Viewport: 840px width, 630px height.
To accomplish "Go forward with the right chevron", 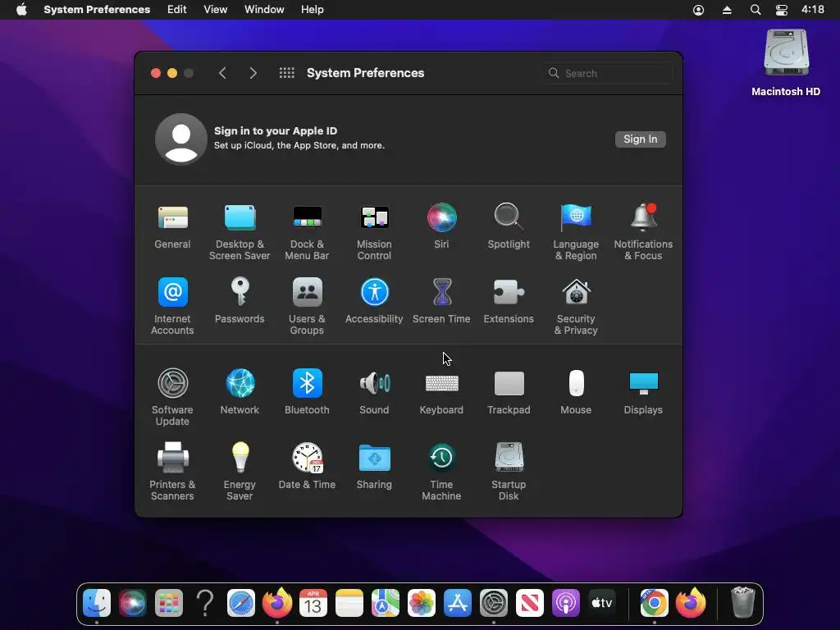I will (253, 73).
